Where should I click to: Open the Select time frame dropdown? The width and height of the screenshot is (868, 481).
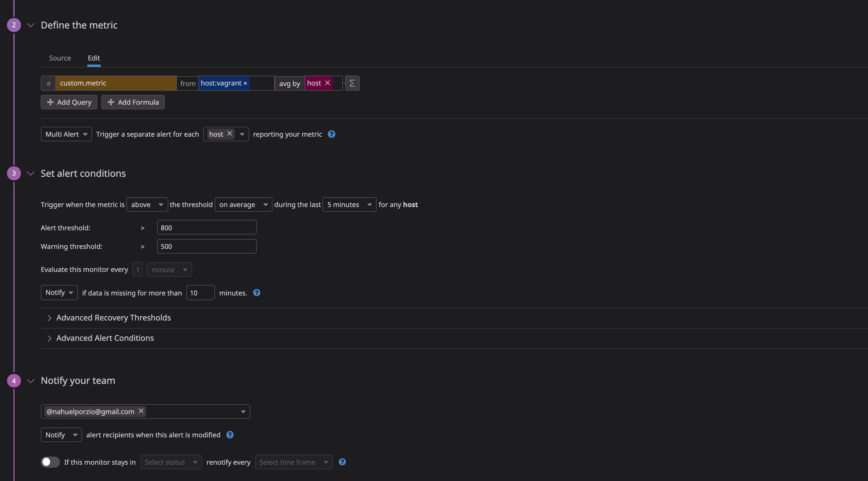(x=294, y=462)
